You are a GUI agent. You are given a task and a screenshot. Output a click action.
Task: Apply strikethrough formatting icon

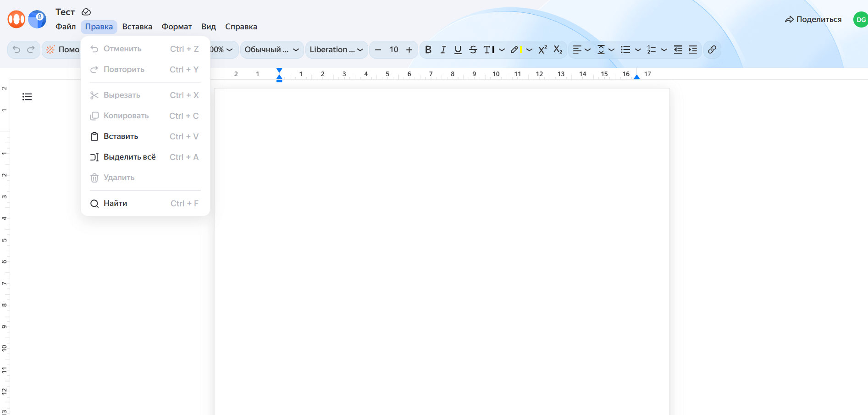[473, 50]
